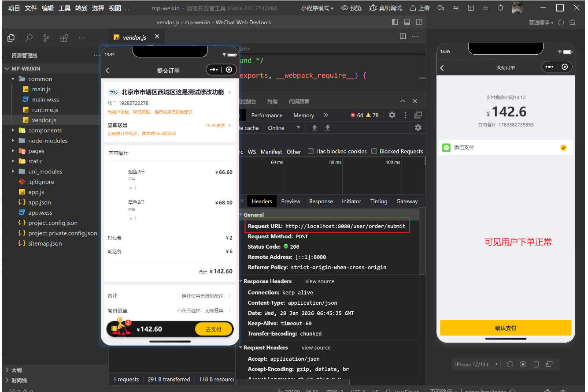Click the swap arrows icon in top toolbar

pos(455,8)
